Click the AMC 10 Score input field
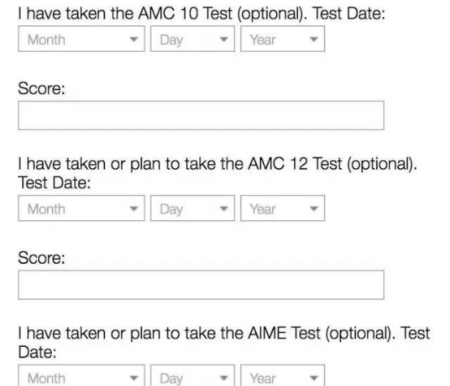The width and height of the screenshot is (450, 386). 201,115
